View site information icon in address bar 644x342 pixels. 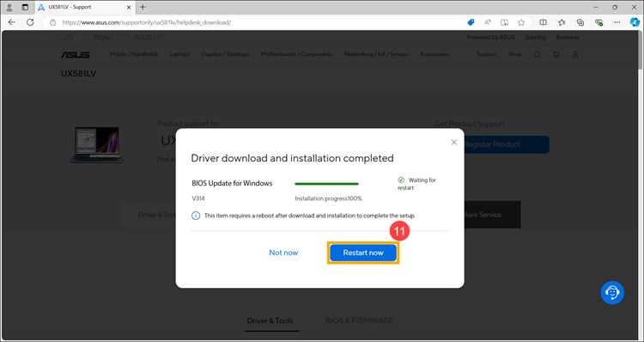coord(53,22)
